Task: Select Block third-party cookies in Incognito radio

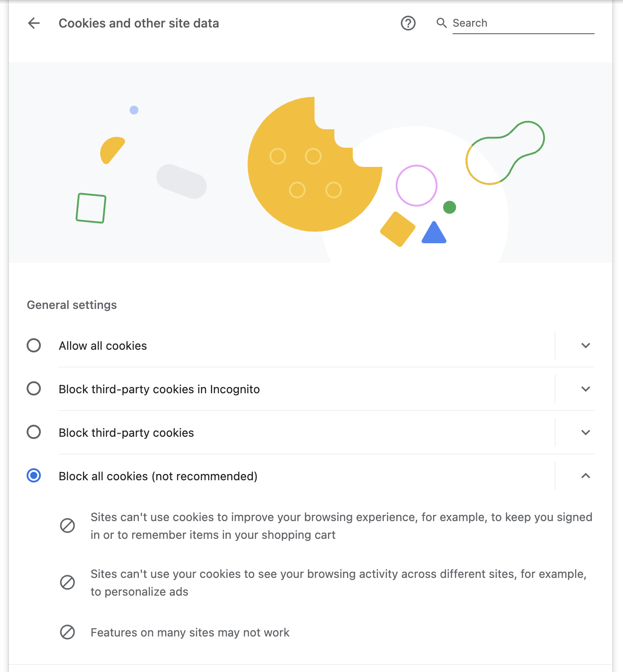Action: (x=34, y=388)
